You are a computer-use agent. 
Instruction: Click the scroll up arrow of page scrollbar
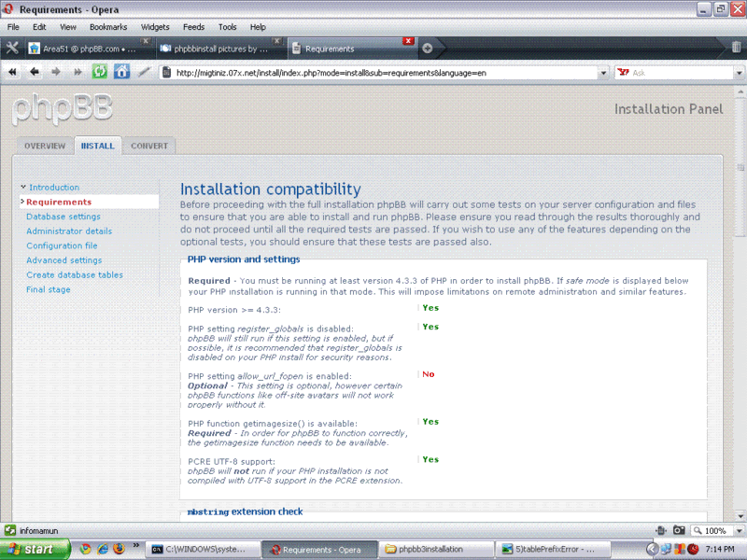tap(740, 91)
